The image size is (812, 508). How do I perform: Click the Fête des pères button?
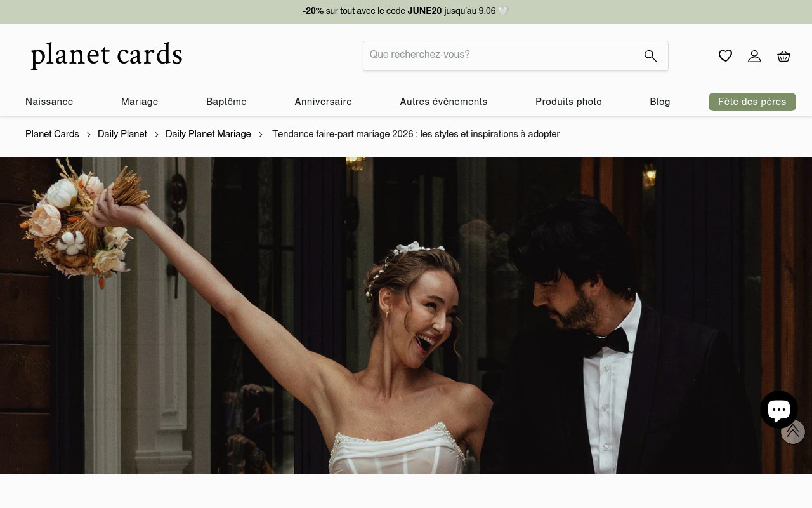tap(752, 102)
